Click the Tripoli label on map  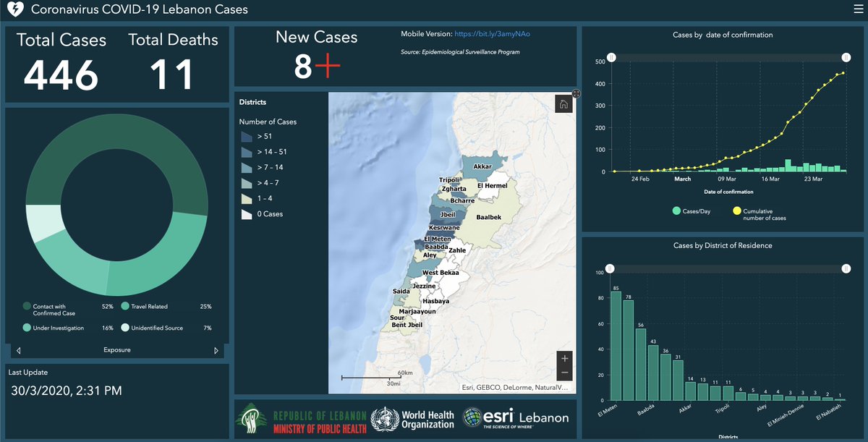point(450,180)
